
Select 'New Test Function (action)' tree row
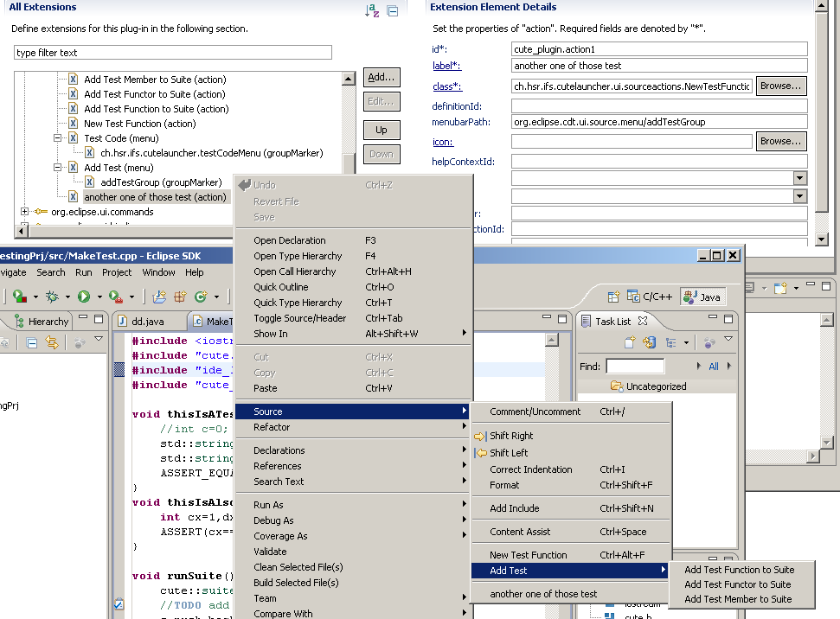tap(140, 124)
